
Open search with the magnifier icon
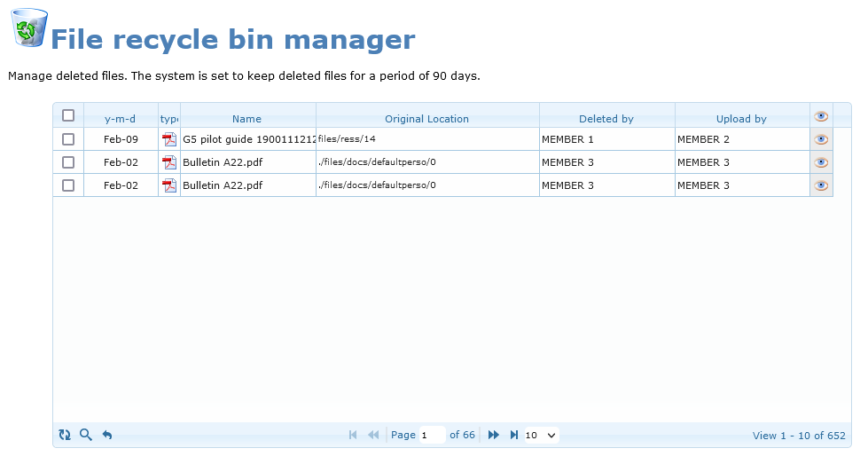point(86,435)
